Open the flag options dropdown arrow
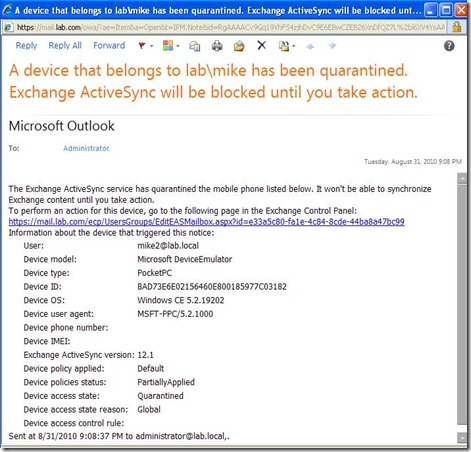Screen dimensions: 471x452 (151, 46)
